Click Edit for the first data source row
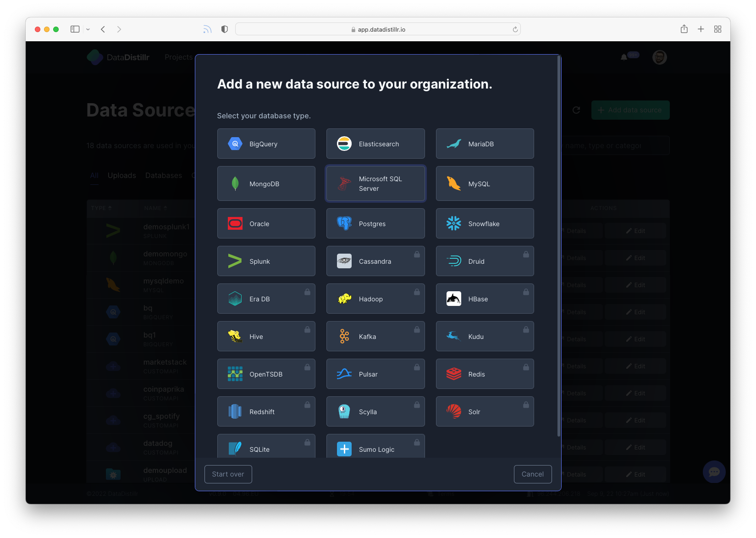 coord(635,231)
